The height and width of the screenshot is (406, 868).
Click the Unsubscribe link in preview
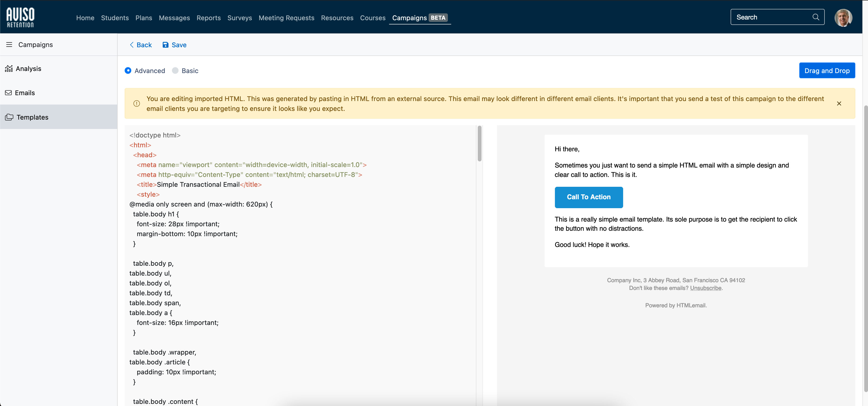[x=706, y=288]
